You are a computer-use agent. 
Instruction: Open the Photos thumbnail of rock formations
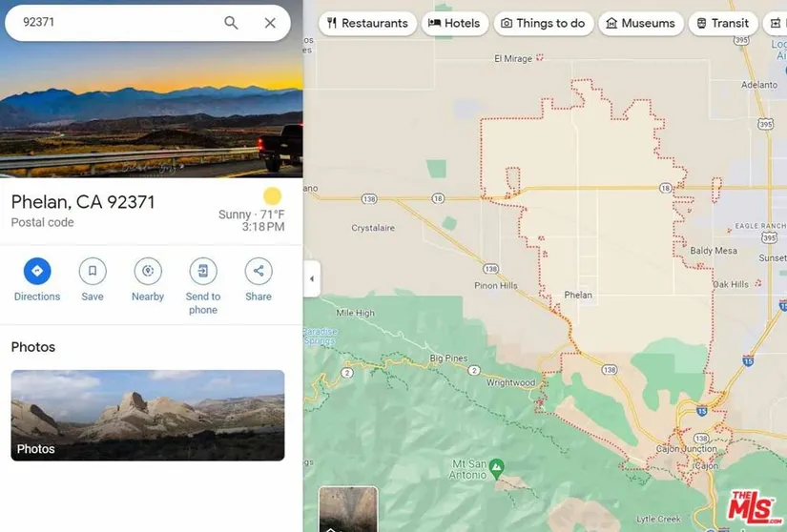pyautogui.click(x=148, y=415)
